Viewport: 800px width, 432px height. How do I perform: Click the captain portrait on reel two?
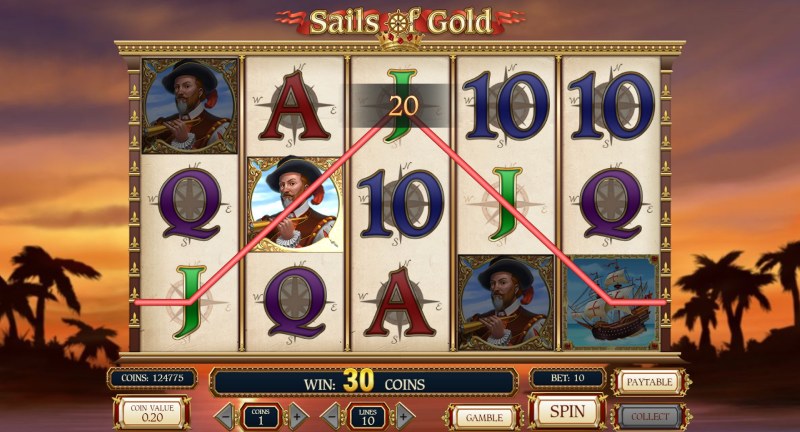(x=295, y=204)
